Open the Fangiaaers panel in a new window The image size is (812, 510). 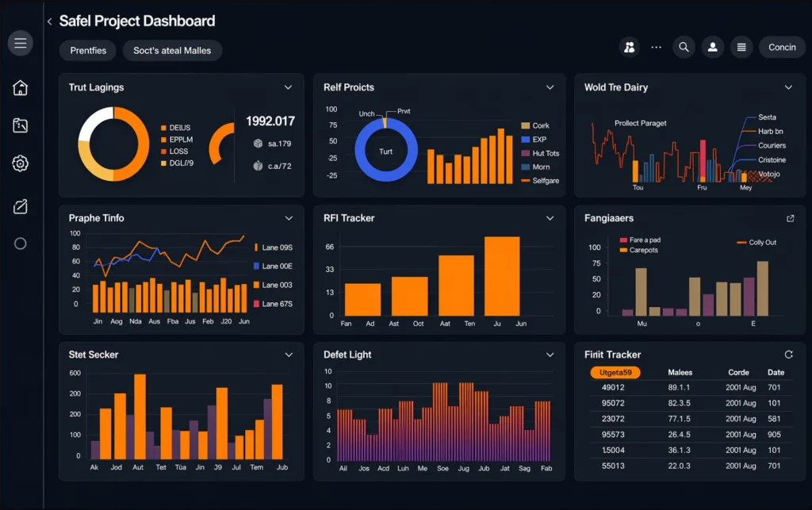790,218
